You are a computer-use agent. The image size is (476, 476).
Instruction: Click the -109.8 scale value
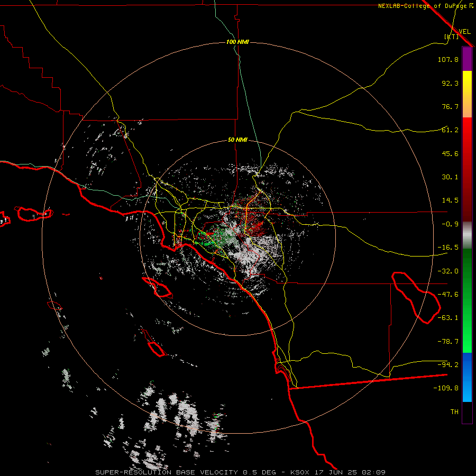tap(446, 388)
